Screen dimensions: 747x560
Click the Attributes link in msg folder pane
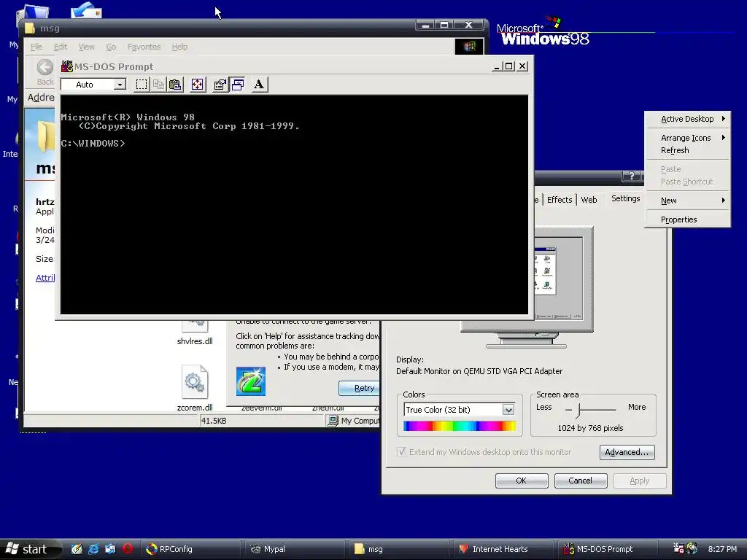click(45, 278)
